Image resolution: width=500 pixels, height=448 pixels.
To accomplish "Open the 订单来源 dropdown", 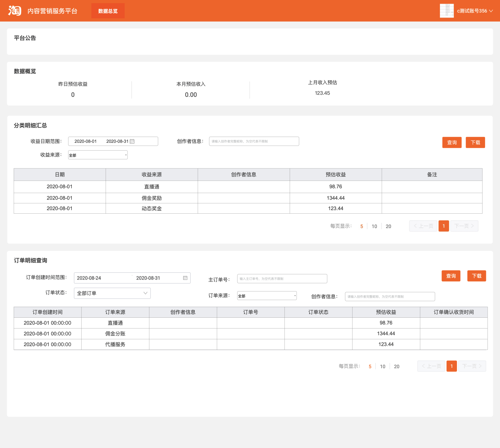I will (x=267, y=296).
